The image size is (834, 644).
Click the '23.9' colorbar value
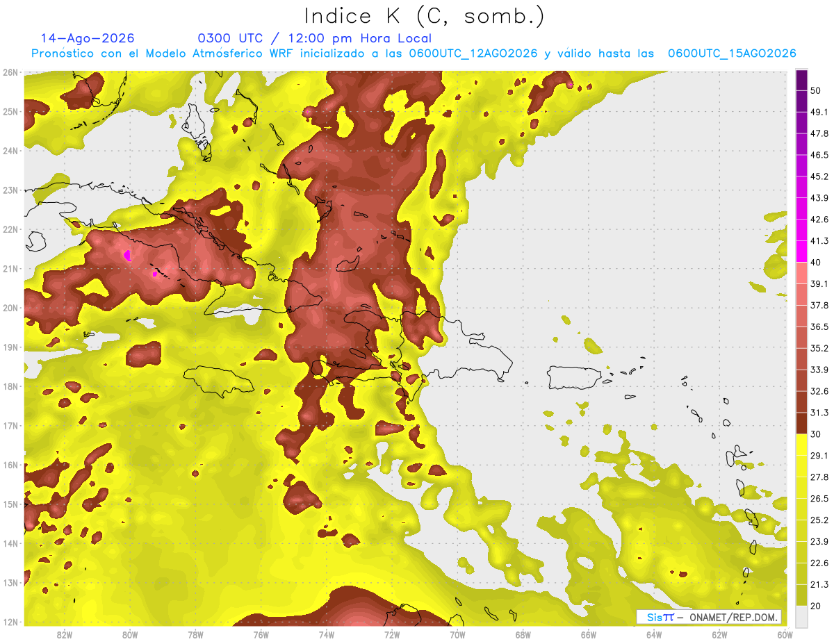pyautogui.click(x=819, y=541)
